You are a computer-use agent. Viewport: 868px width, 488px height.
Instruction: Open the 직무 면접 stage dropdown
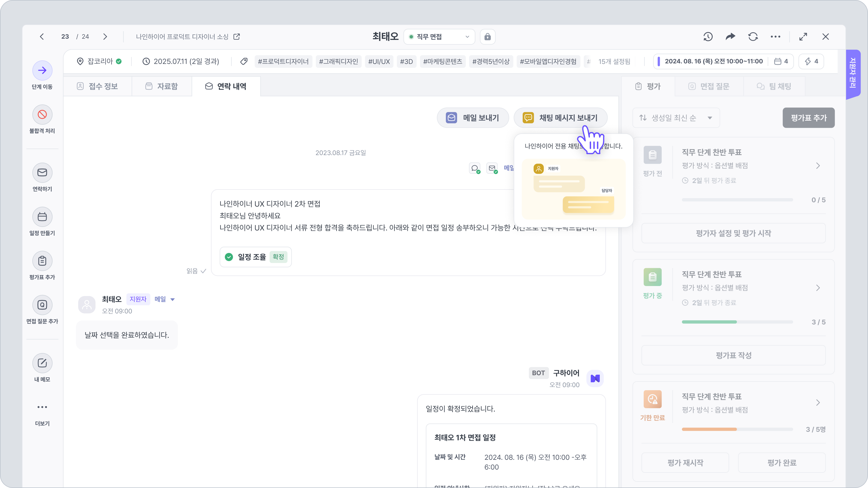[439, 37]
